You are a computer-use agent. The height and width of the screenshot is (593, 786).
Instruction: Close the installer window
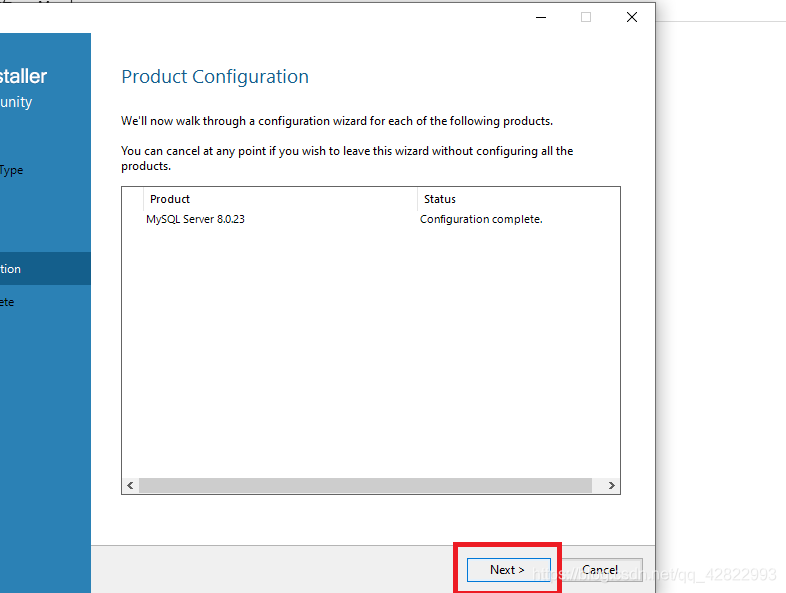pos(632,18)
